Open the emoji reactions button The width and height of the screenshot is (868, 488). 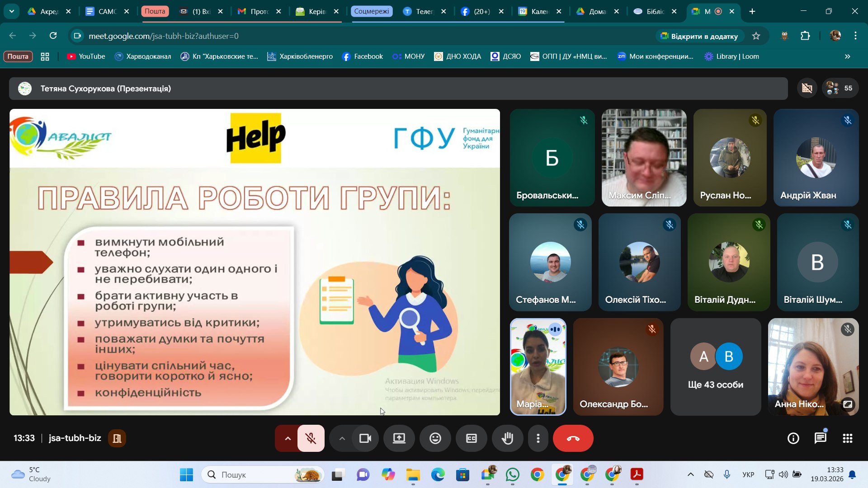coord(435,438)
